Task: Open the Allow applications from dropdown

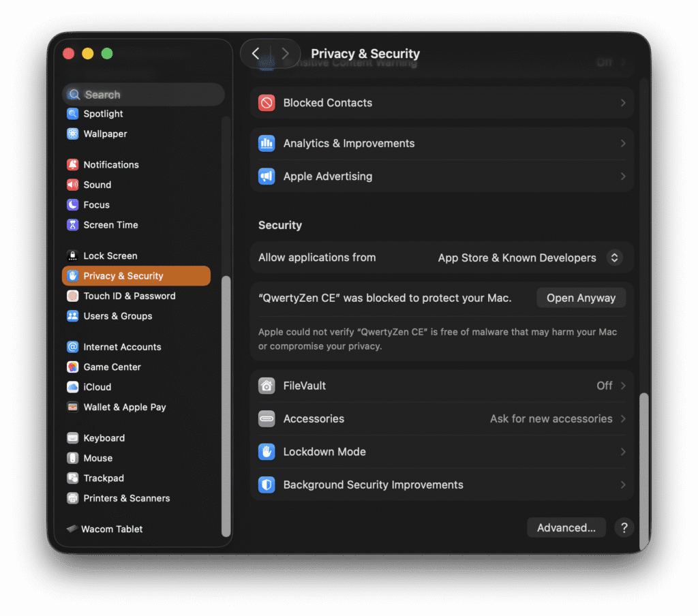Action: click(613, 258)
